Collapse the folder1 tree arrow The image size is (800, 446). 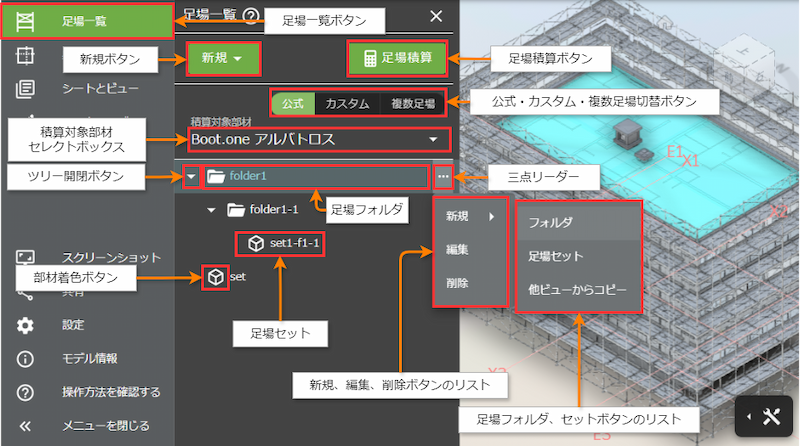(191, 177)
